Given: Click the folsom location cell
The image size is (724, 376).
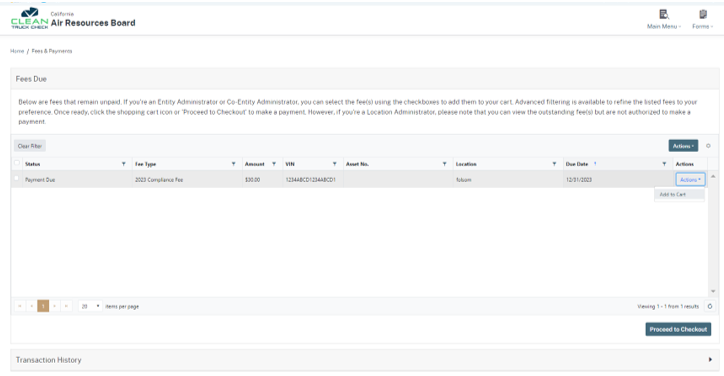Looking at the screenshot, I should [x=508, y=180].
